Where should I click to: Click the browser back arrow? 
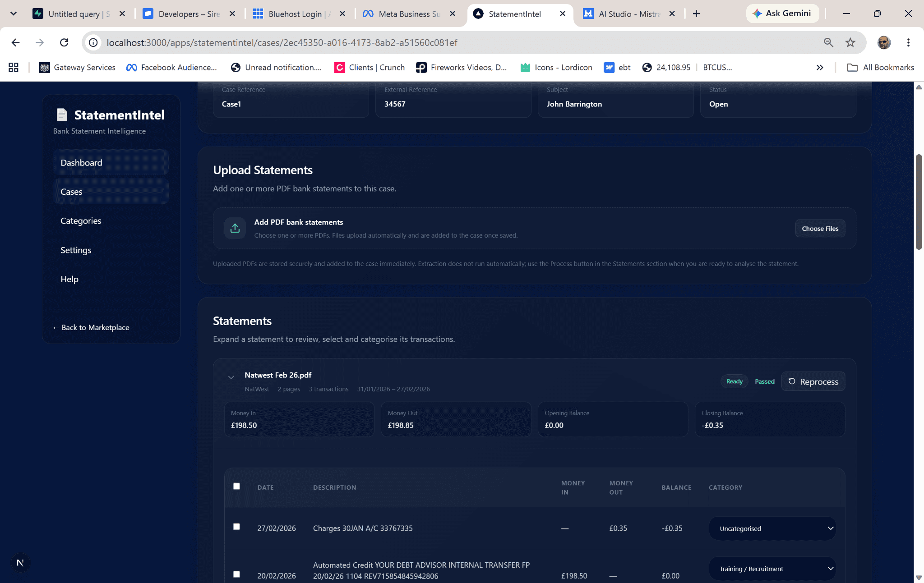[16, 42]
